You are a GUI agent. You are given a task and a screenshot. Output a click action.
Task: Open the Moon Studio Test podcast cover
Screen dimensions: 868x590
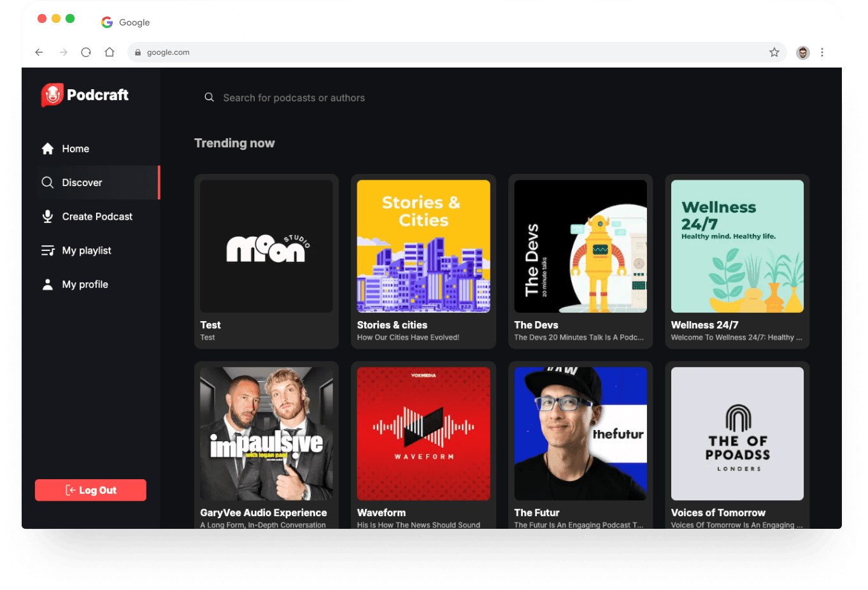[x=266, y=246]
